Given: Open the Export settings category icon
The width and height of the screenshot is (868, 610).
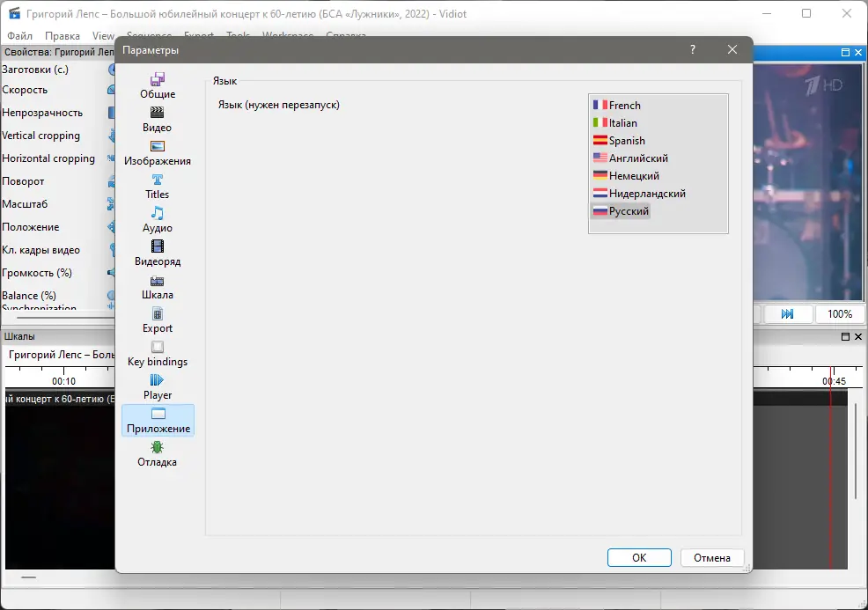Looking at the screenshot, I should tap(158, 320).
